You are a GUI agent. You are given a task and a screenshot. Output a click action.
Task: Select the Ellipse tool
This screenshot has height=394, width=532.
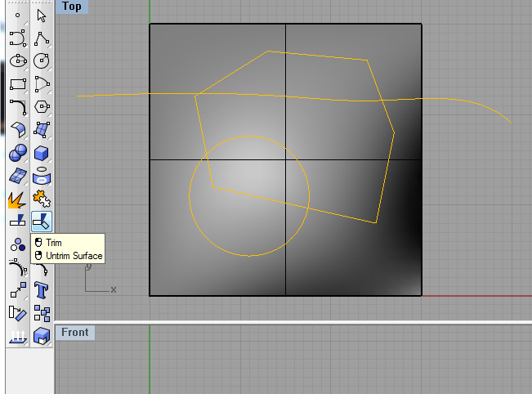pyautogui.click(x=18, y=61)
